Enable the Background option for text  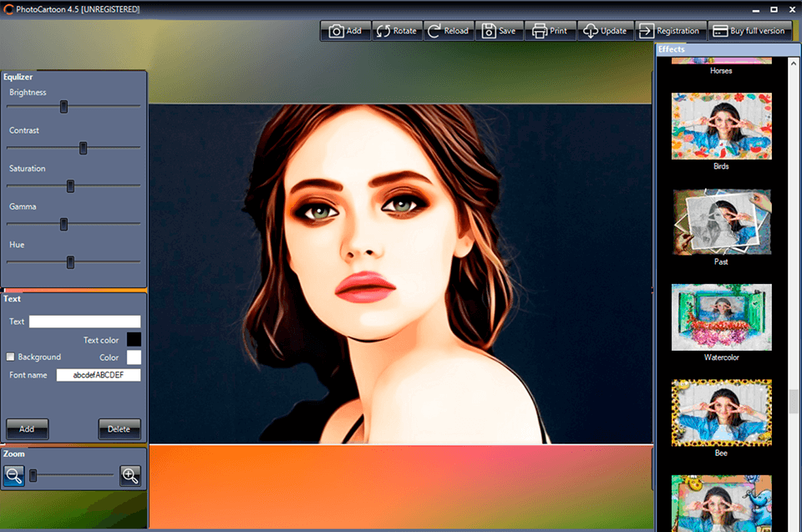(x=11, y=357)
